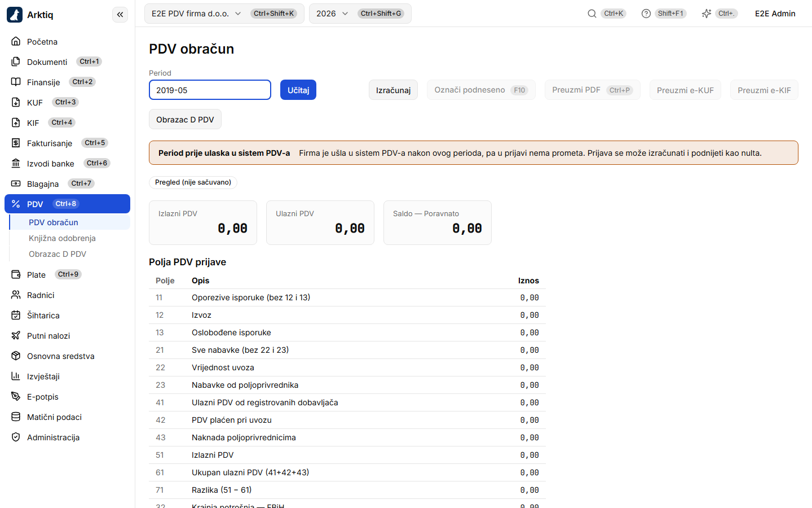Click the Matični podaci database icon
This screenshot has width=812, height=508.
click(16, 417)
